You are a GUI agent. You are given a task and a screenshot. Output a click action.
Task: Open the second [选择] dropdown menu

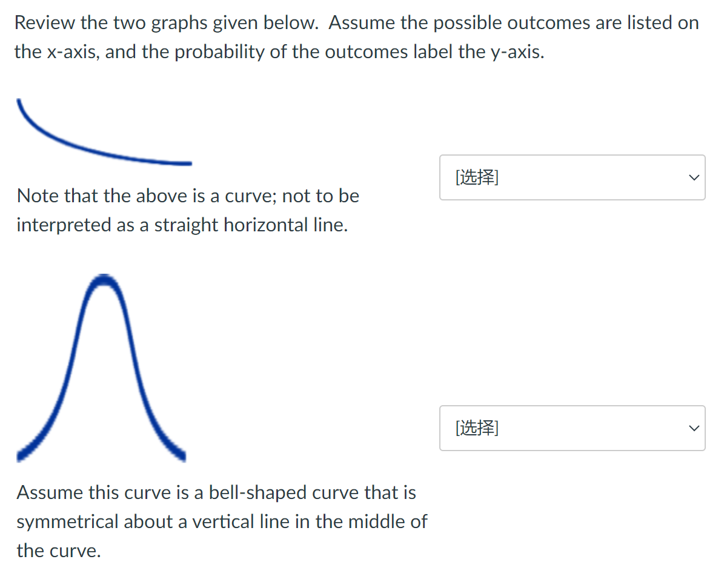coord(572,428)
